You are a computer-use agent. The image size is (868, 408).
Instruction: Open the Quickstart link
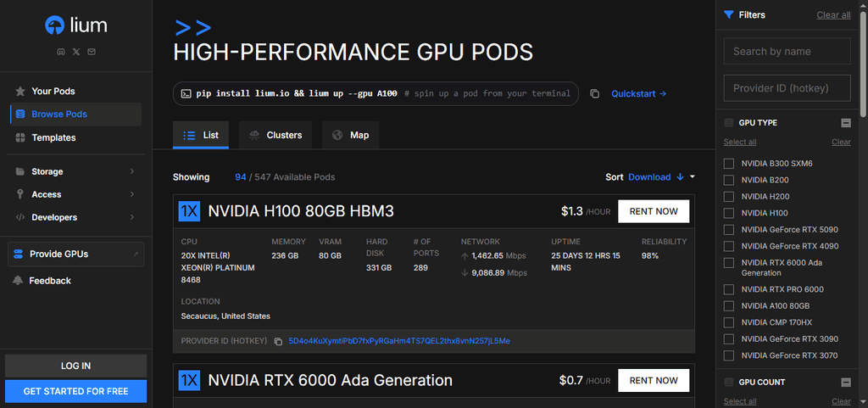[x=638, y=93]
